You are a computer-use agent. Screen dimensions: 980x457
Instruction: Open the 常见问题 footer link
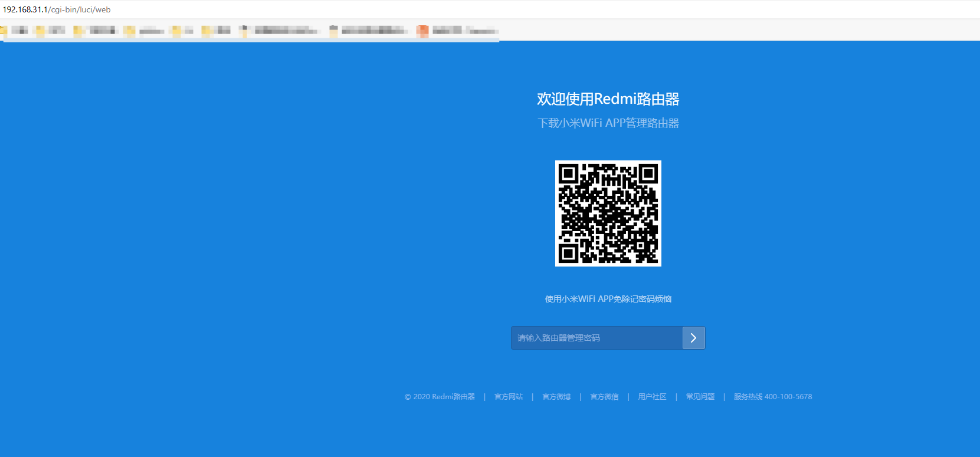click(700, 397)
